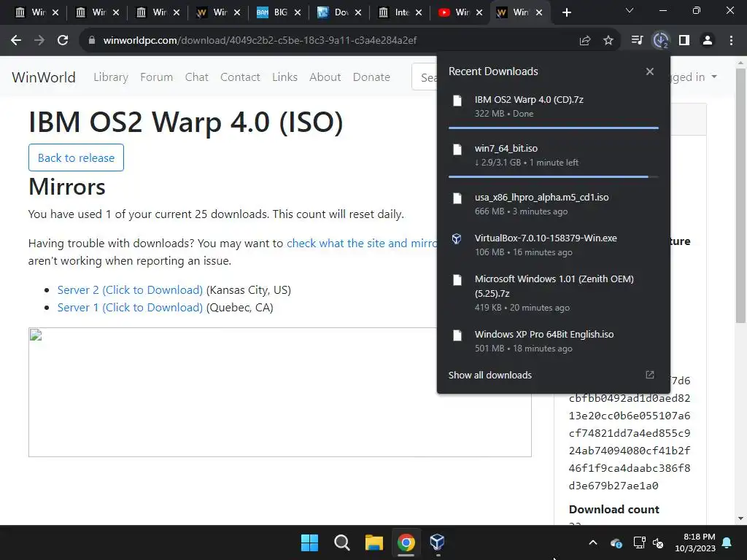Open the About nav item
This screenshot has width=747, height=560.
click(x=325, y=77)
